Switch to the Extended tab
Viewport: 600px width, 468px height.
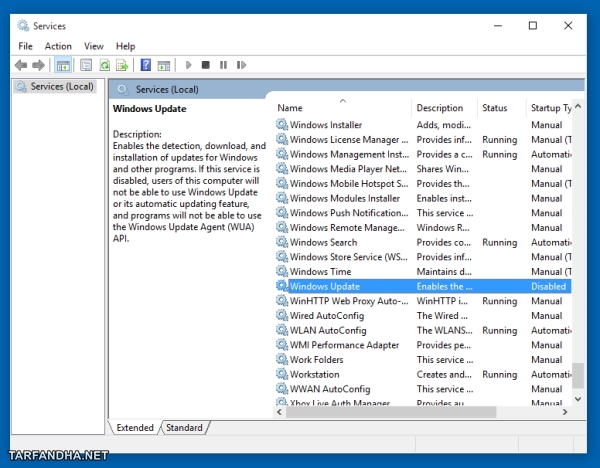coord(135,427)
